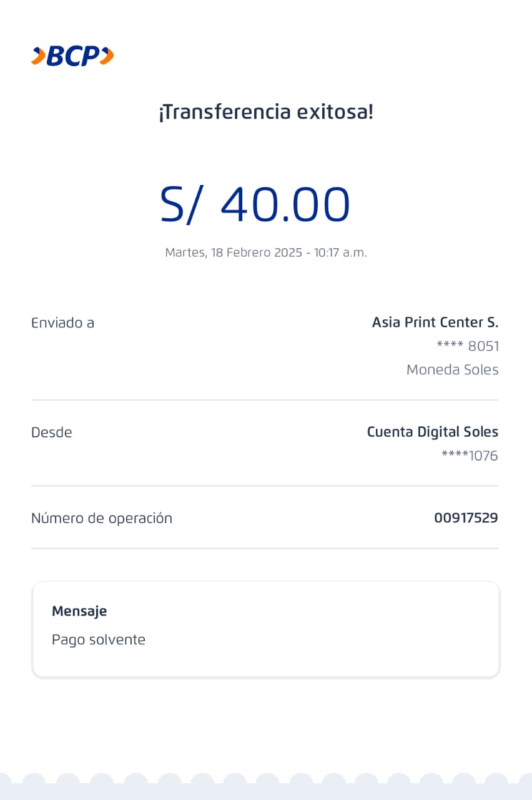Click the "Pago solvente" message text
This screenshot has width=532, height=800.
pos(99,640)
